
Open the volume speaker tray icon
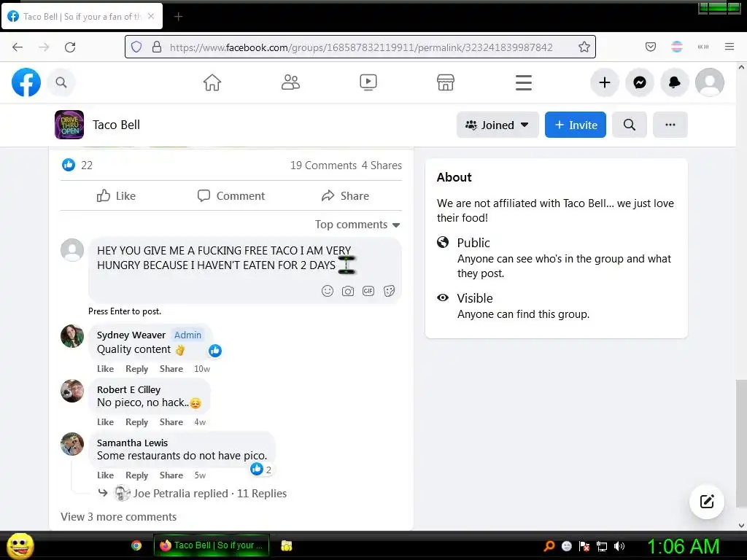click(619, 546)
